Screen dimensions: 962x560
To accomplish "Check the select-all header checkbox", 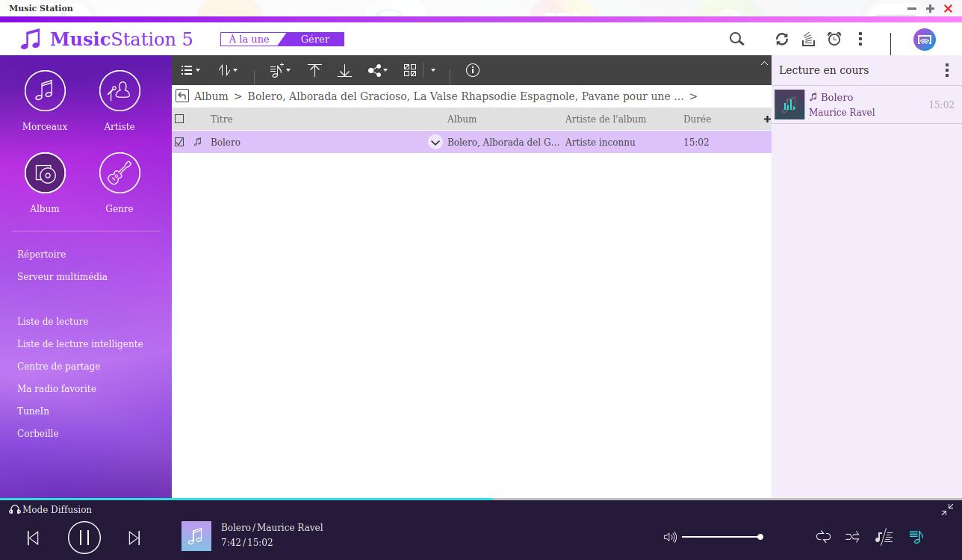I will pos(179,119).
